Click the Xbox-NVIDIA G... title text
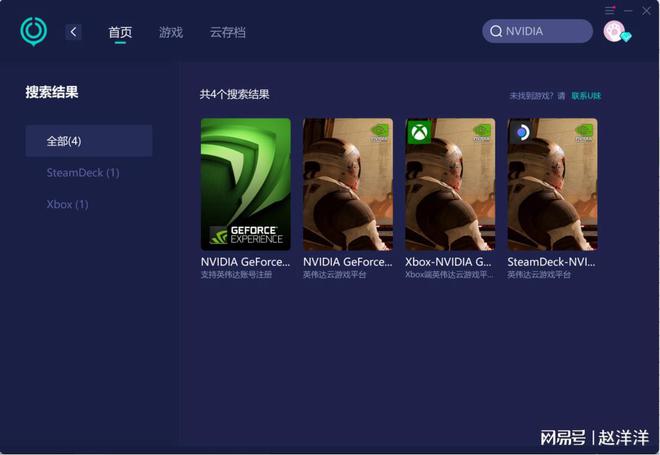 pyautogui.click(x=448, y=262)
